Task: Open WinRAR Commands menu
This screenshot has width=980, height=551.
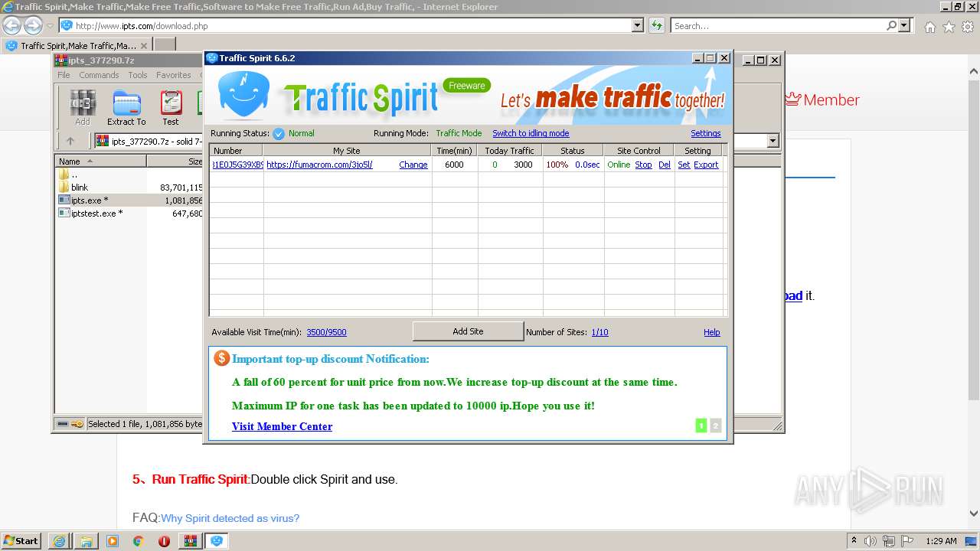Action: pyautogui.click(x=99, y=75)
